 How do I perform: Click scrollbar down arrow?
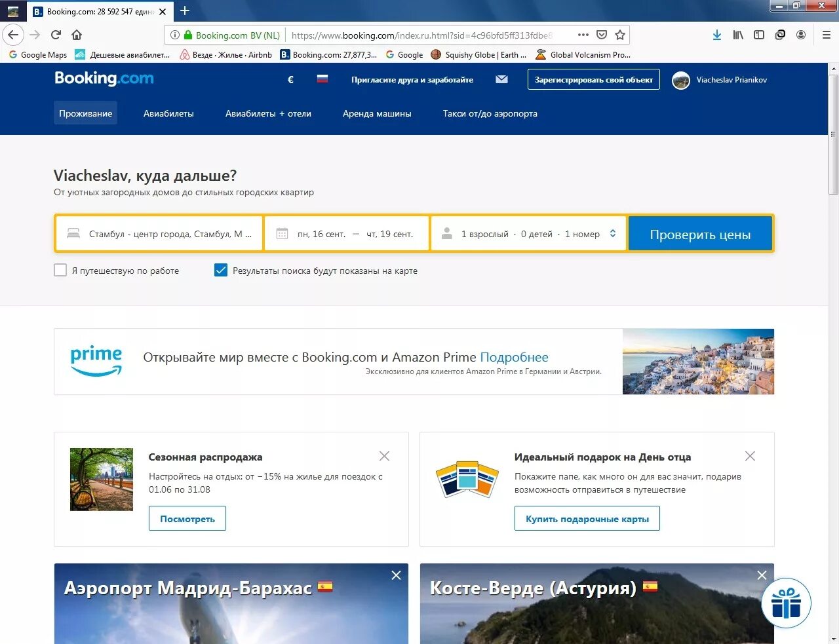click(833, 639)
